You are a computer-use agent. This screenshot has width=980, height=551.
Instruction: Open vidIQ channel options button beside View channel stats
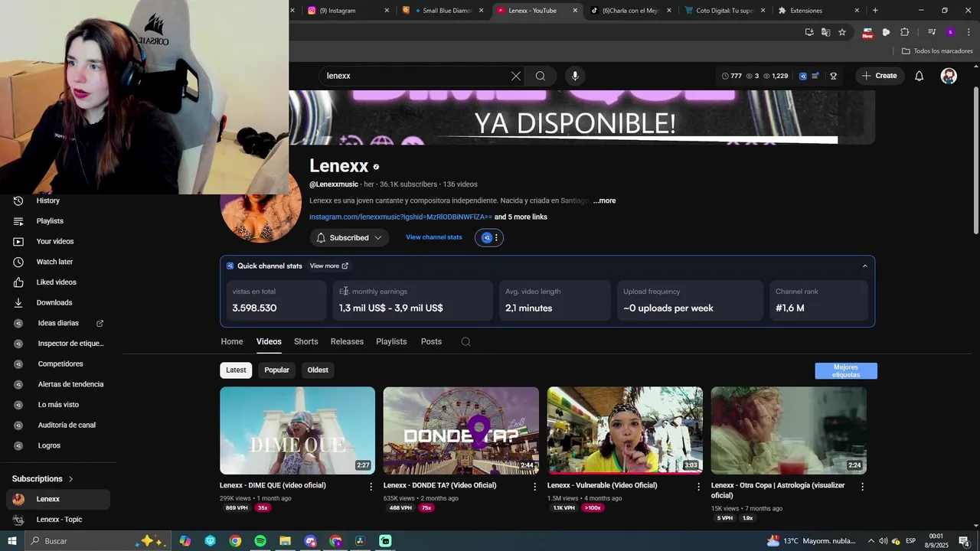pyautogui.click(x=489, y=238)
